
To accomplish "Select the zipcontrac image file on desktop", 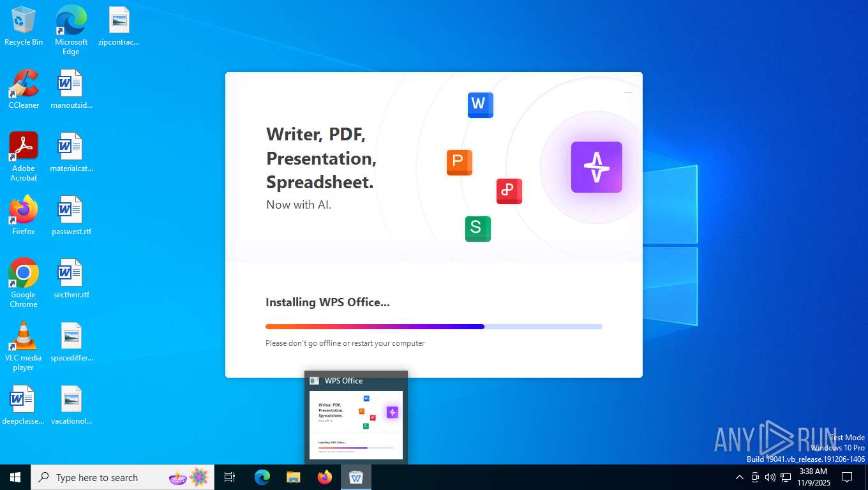I will coord(119,27).
